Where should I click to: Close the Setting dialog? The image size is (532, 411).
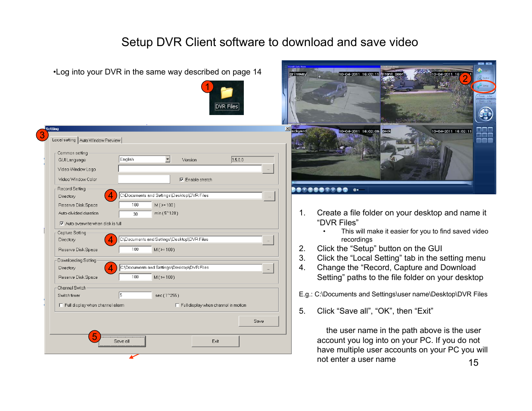[287, 129]
